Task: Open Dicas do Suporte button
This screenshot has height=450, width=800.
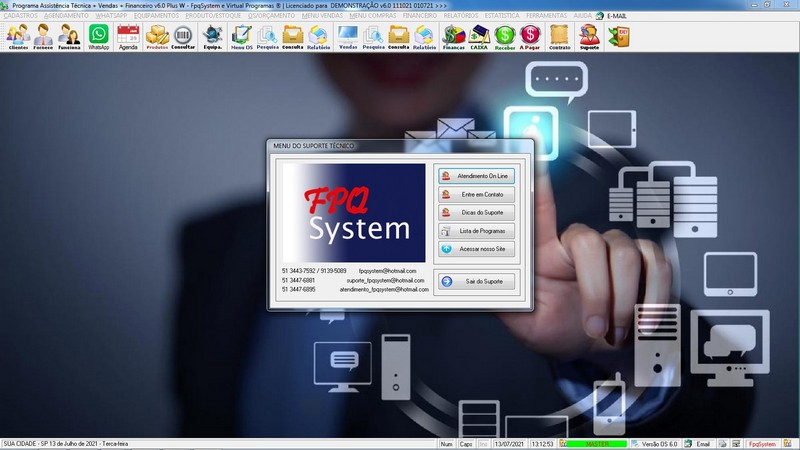Action: tap(476, 212)
